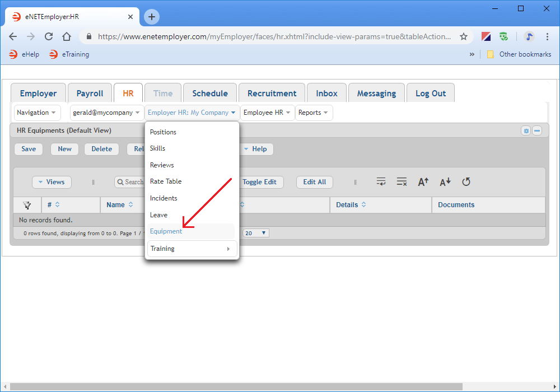Viewport: 560px width, 392px height.
Task: Switch to the Payroll tab
Action: pyautogui.click(x=90, y=94)
